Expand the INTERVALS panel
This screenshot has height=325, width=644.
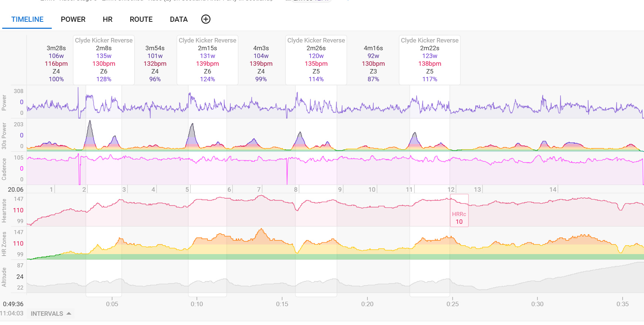click(x=47, y=314)
